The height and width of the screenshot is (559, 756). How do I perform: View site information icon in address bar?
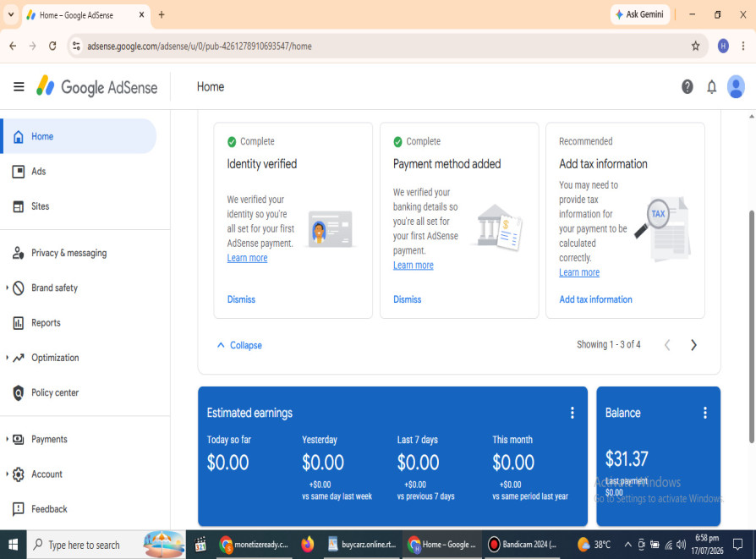pyautogui.click(x=76, y=46)
